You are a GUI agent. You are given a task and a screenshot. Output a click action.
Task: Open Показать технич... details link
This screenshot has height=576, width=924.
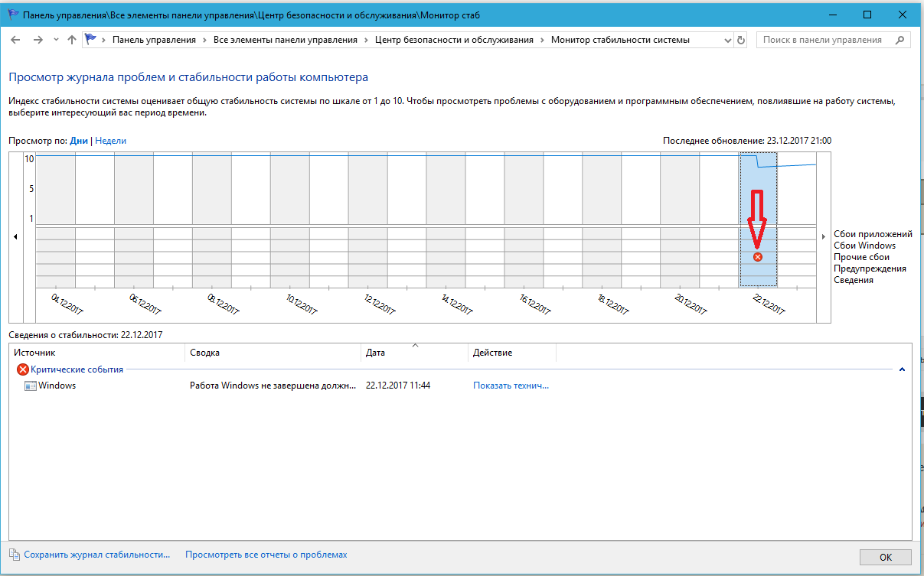click(511, 386)
